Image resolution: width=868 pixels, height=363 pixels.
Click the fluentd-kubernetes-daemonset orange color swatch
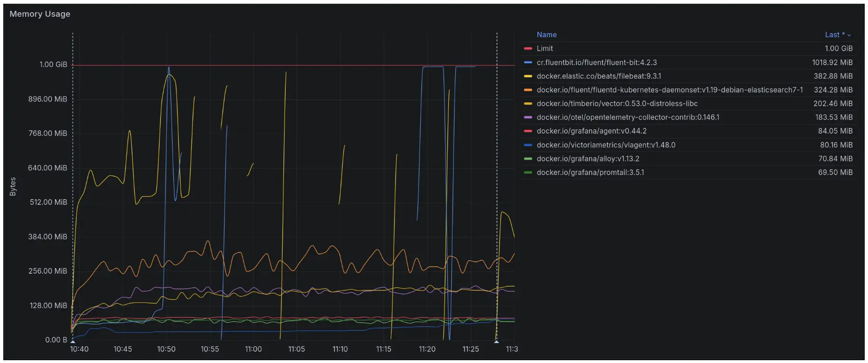528,90
